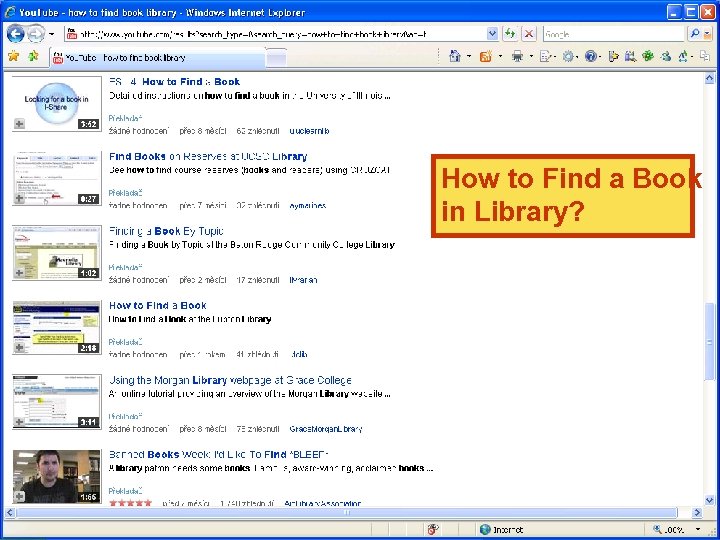Click plus icon on Morgan Library video thumbnail
The image size is (720, 540).
[x=19, y=422]
